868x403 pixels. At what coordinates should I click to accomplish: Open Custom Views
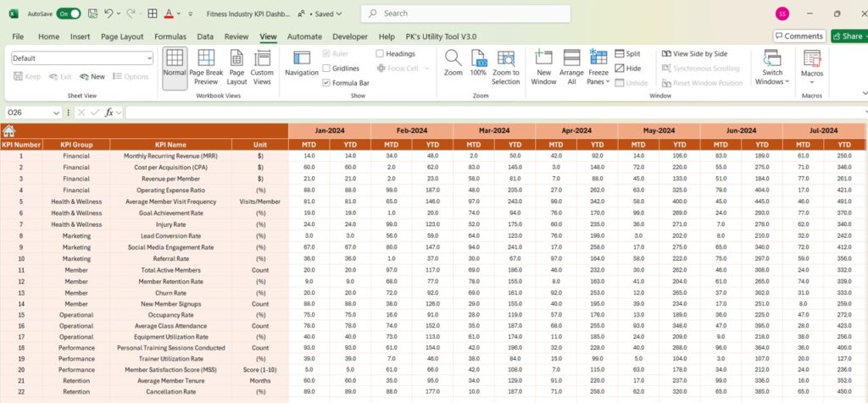262,68
